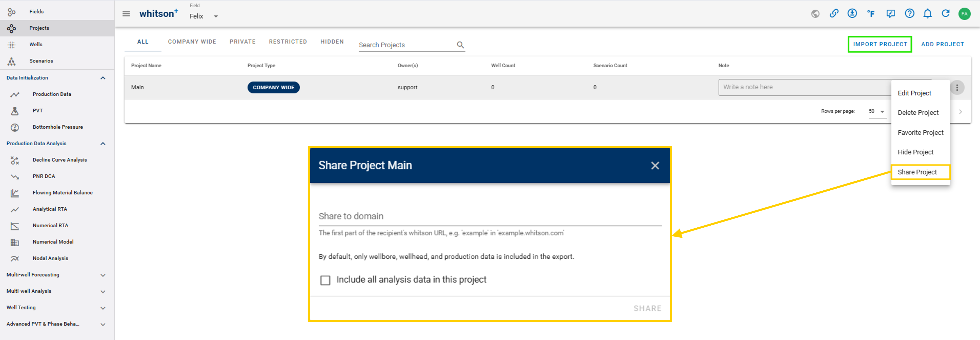Click the Project Type column header
Image resolution: width=980 pixels, height=340 pixels.
click(261, 66)
